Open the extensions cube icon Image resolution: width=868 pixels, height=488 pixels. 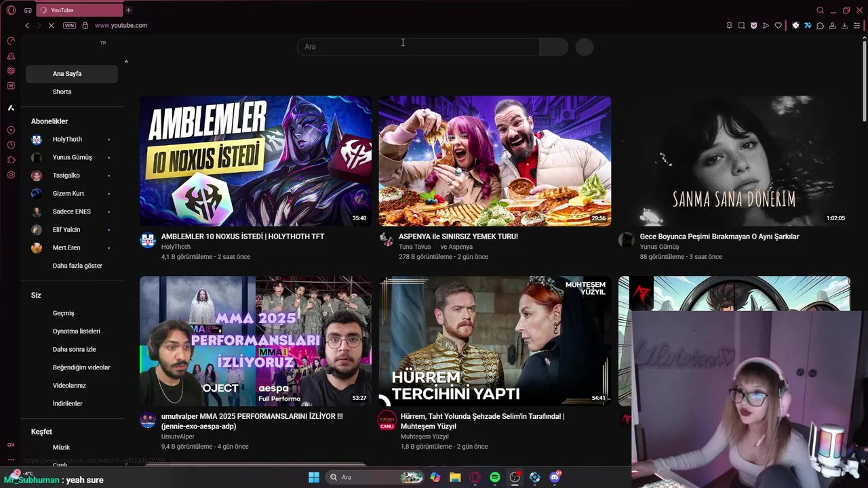pyautogui.click(x=820, y=26)
